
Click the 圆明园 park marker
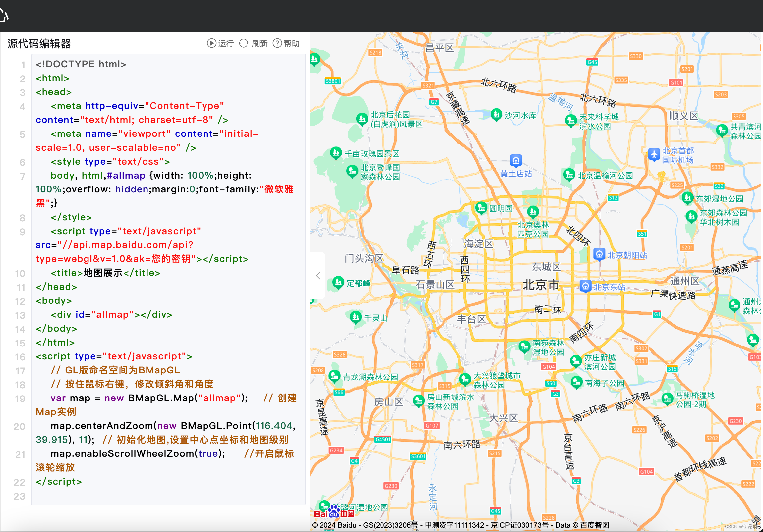coord(481,208)
